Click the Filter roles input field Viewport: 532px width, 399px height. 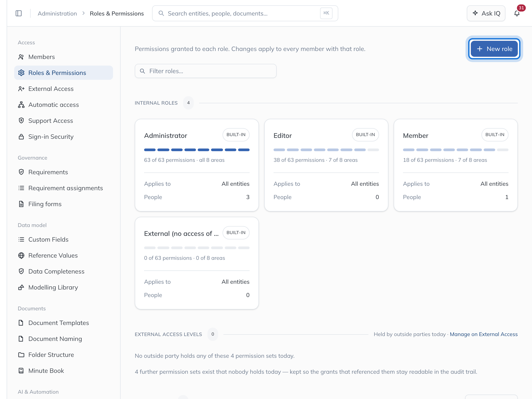click(x=206, y=71)
